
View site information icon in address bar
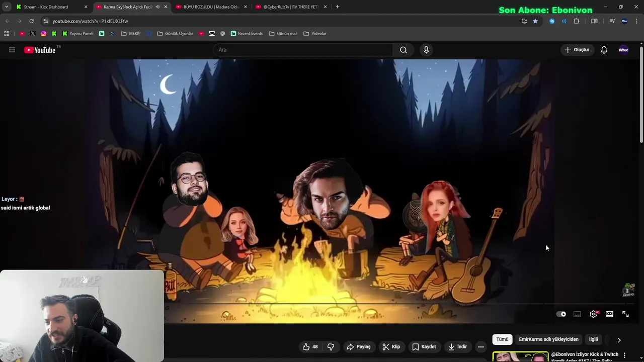click(x=46, y=21)
